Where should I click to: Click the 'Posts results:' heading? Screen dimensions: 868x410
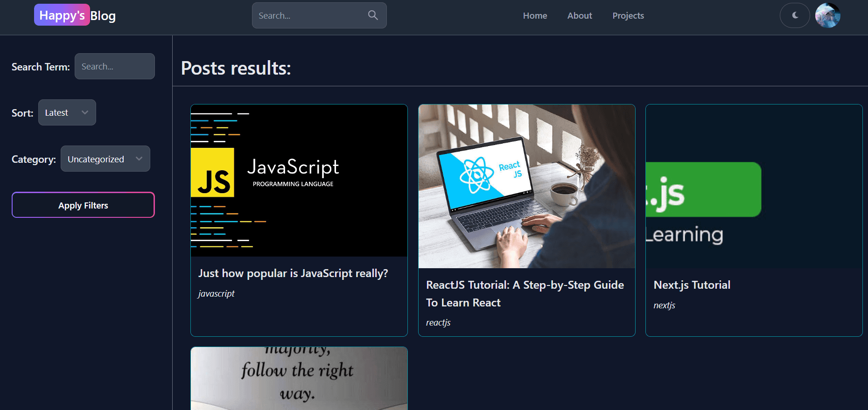[236, 68]
